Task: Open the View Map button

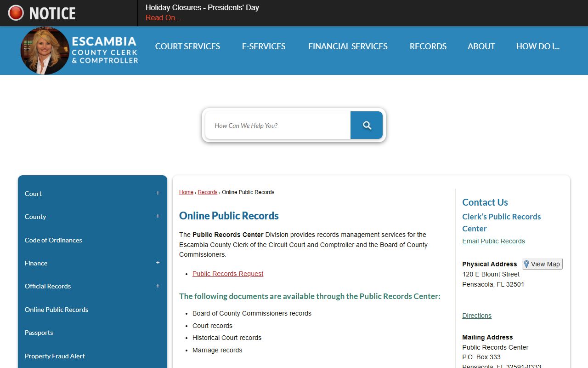Action: click(543, 264)
